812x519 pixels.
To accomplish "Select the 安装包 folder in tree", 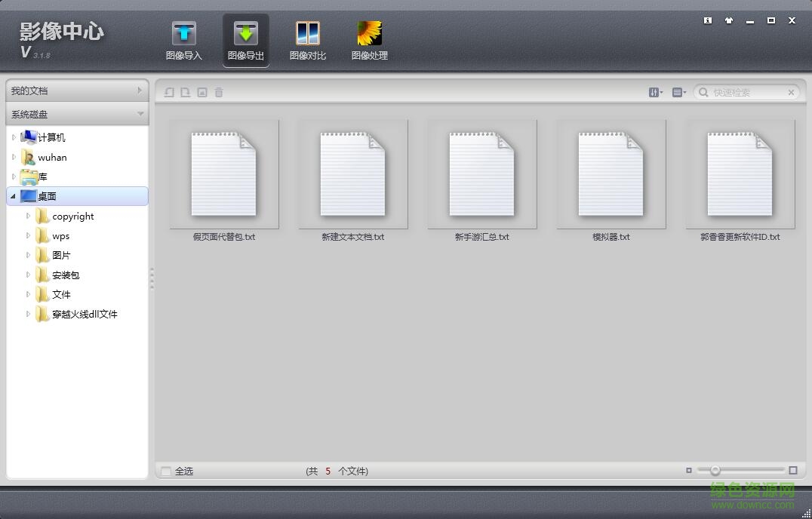I will pyautogui.click(x=66, y=275).
